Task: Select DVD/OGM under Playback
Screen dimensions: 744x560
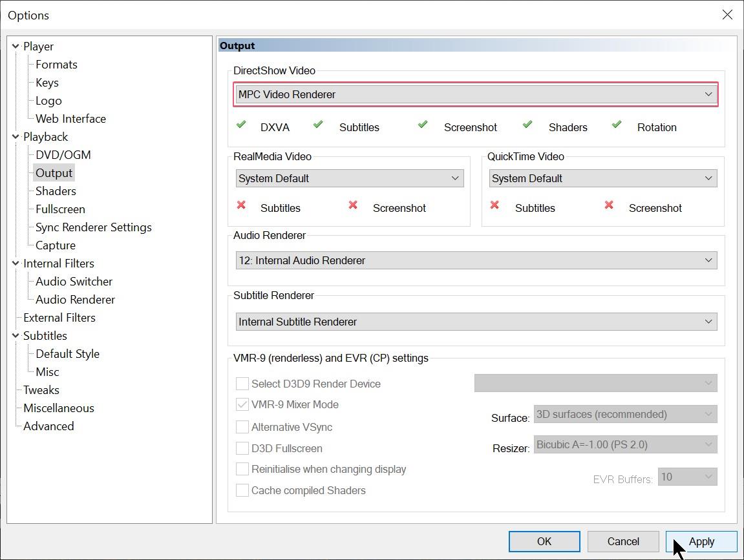Action: click(63, 155)
